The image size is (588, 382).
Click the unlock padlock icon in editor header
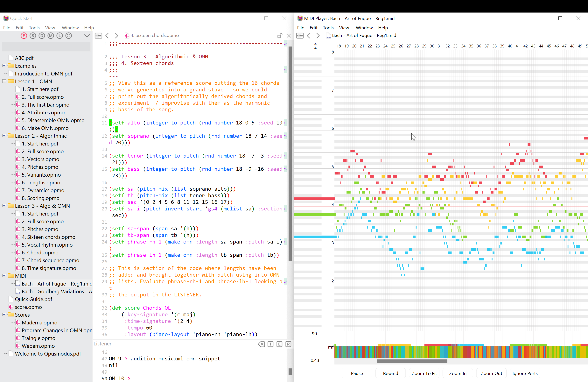(x=280, y=36)
